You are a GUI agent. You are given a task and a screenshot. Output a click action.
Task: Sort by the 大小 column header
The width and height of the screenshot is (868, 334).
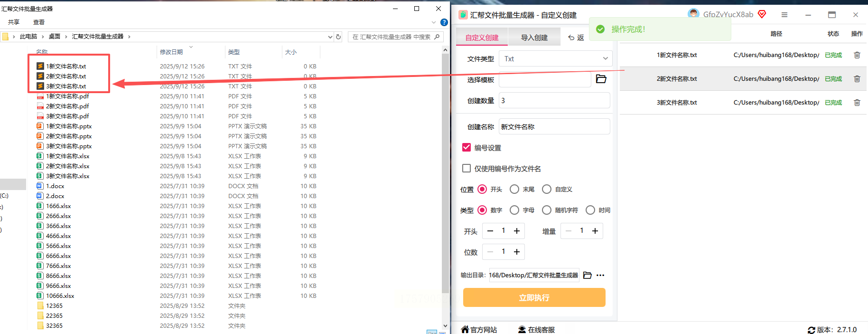(291, 52)
